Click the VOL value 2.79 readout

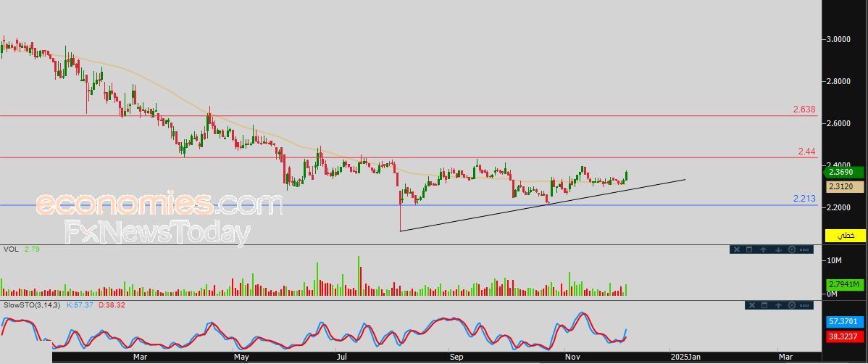(x=33, y=250)
